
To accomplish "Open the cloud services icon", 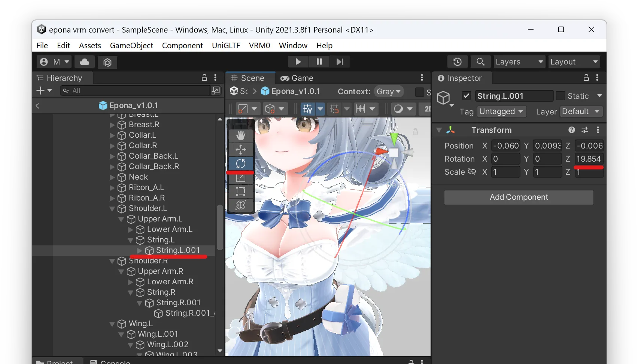I will click(85, 62).
